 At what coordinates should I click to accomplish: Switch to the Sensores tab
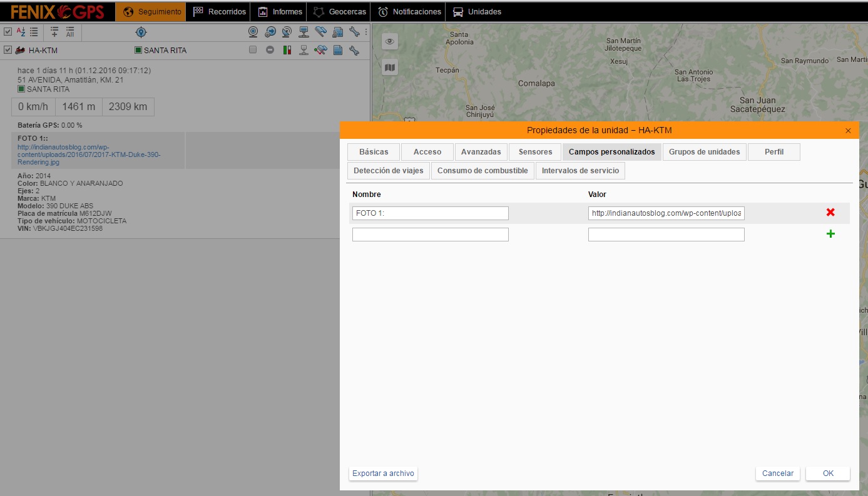(x=535, y=152)
